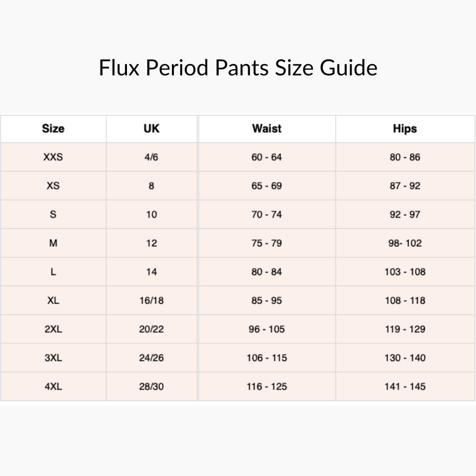The width and height of the screenshot is (476, 476).
Task: Click the "Flux Period Pants Size Guide" title
Action: tap(238, 67)
